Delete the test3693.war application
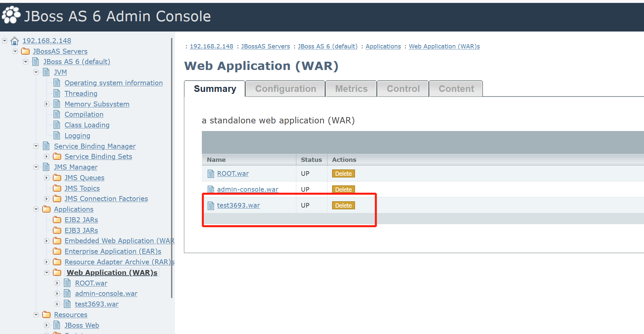This screenshot has height=334, width=644. tap(343, 206)
